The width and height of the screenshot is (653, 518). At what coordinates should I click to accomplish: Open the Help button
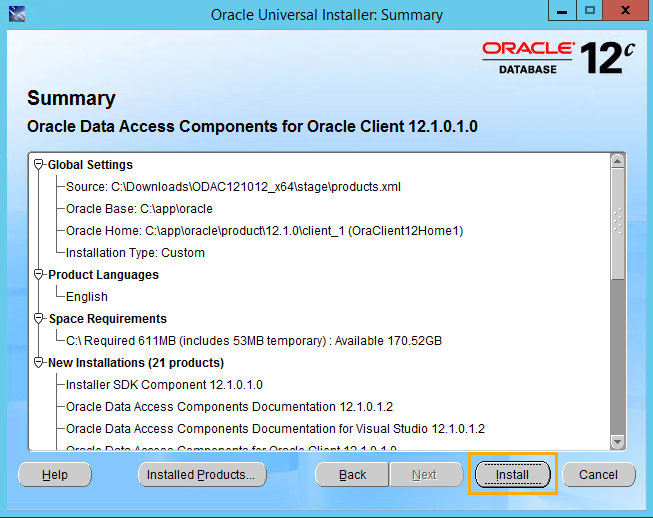point(55,474)
